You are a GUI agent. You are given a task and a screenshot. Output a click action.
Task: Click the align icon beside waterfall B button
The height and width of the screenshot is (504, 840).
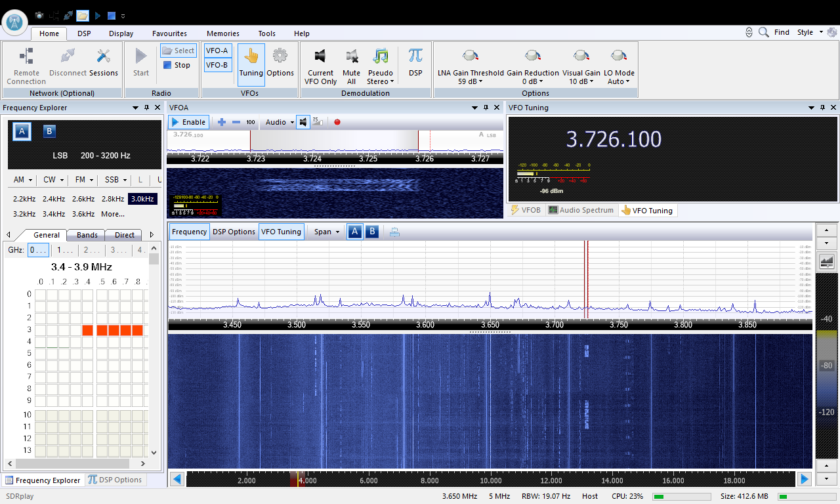pyautogui.click(x=394, y=232)
